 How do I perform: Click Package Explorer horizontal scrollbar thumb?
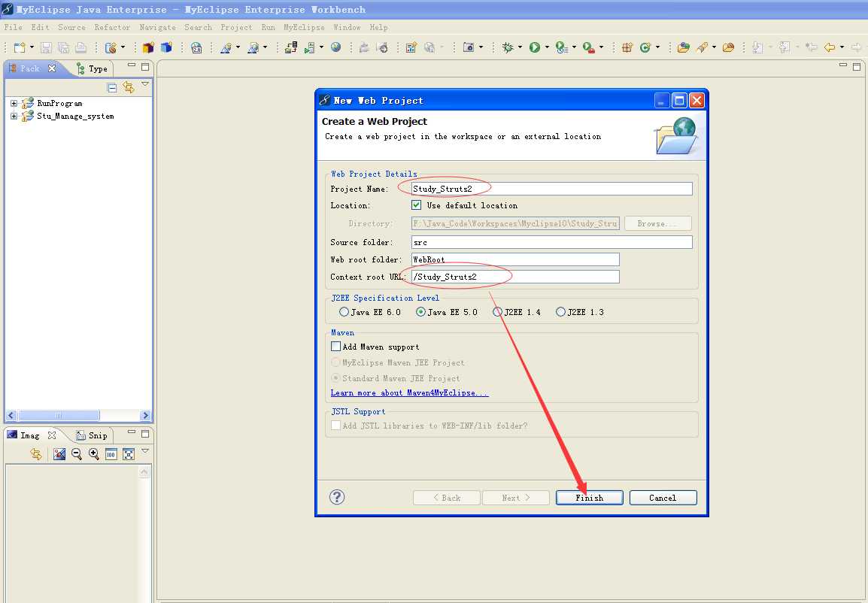[58, 415]
